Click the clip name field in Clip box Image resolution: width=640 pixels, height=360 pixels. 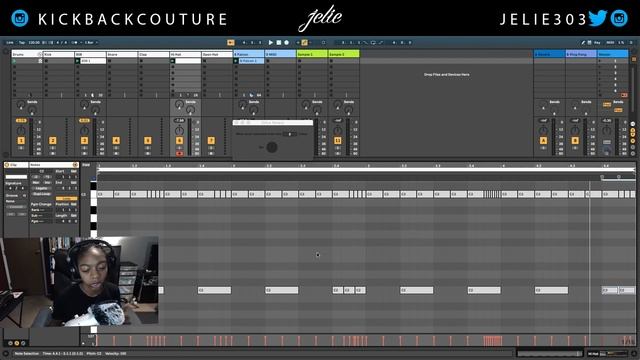[16, 177]
